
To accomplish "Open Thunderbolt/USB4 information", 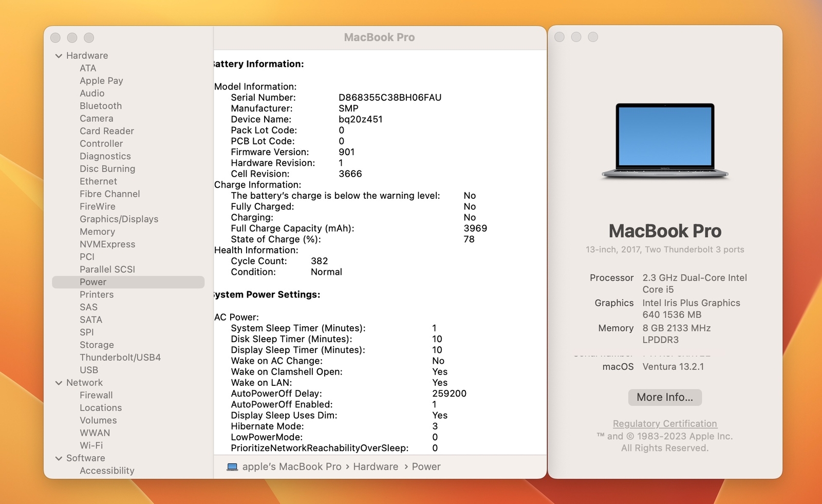I will [x=120, y=358].
